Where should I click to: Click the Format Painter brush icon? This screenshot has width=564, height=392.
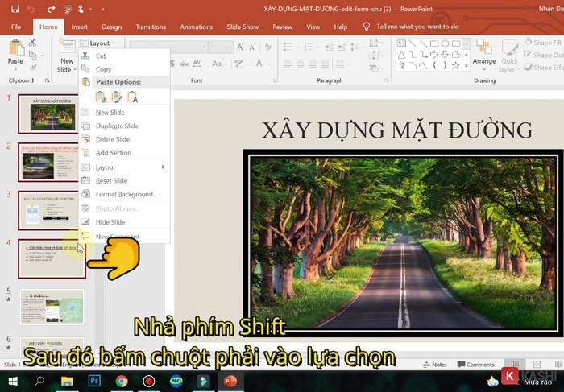pos(33,68)
